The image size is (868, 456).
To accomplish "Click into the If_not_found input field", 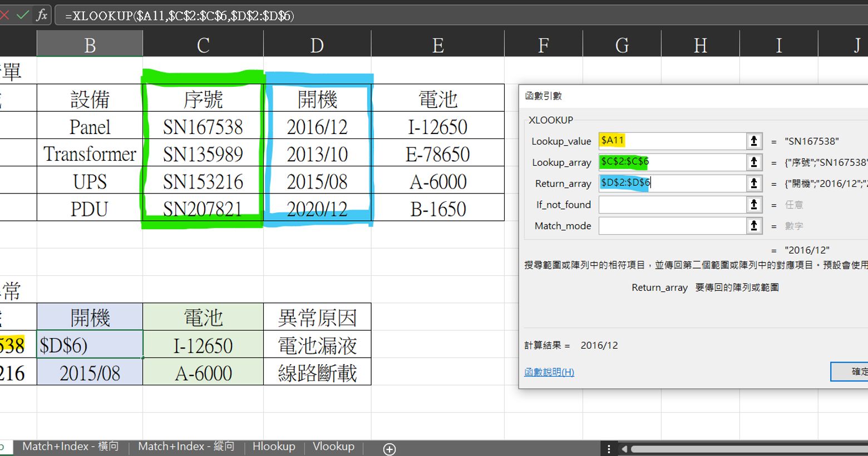I will coord(672,205).
